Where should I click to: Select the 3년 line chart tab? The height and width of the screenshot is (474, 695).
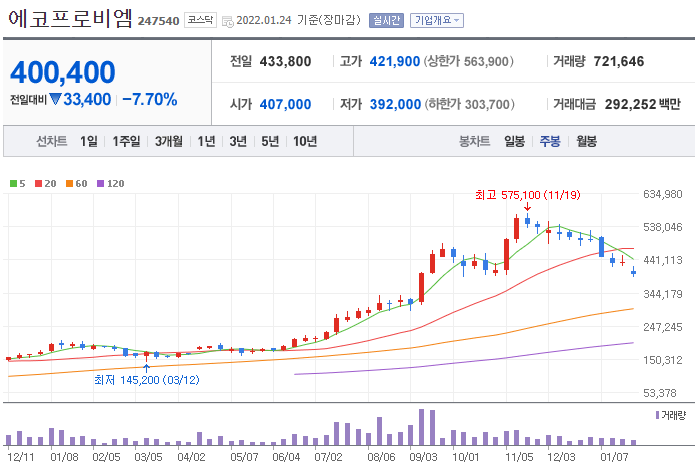238,141
